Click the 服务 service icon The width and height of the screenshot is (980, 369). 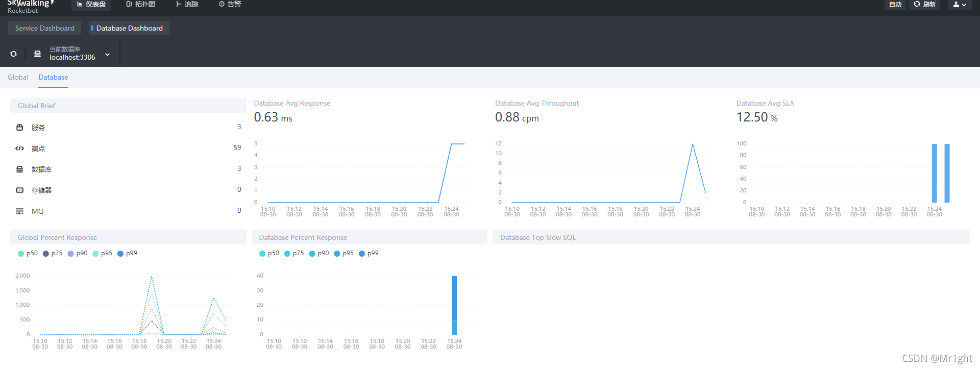(x=19, y=127)
